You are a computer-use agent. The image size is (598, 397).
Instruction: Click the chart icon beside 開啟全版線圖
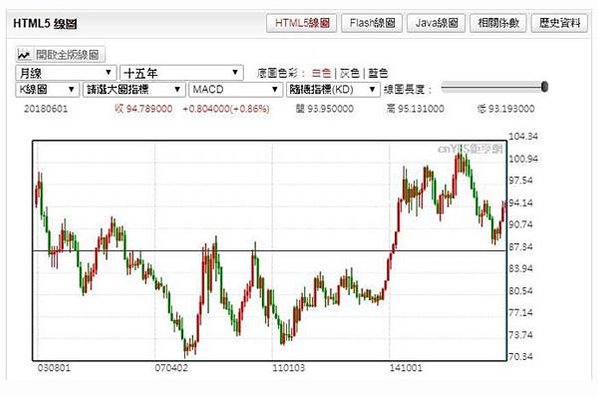point(24,55)
